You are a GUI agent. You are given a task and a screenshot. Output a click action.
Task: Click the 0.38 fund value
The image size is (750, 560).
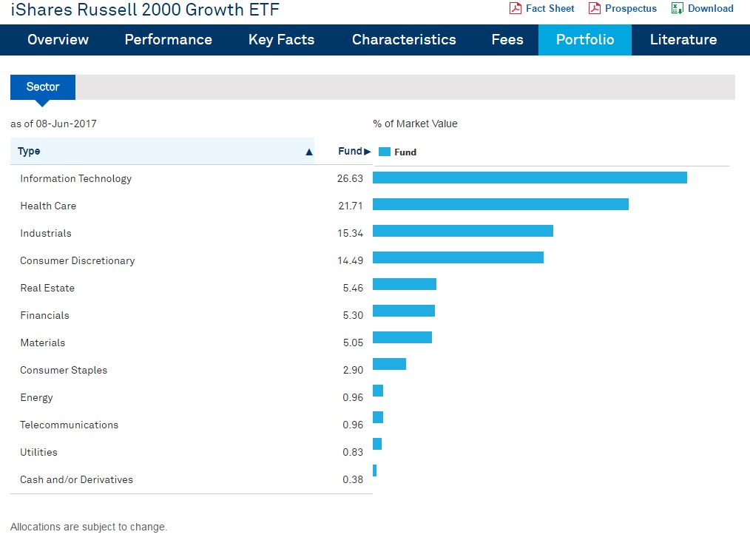tap(353, 479)
